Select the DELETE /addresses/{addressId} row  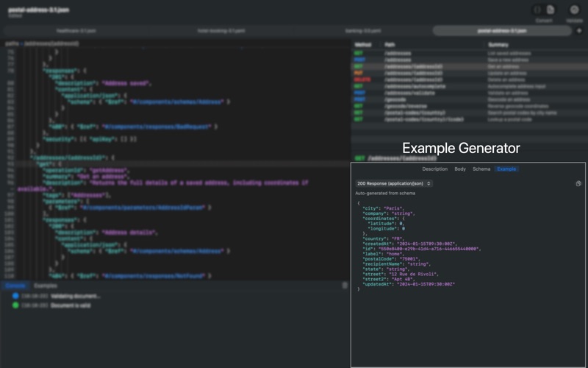(x=470, y=79)
